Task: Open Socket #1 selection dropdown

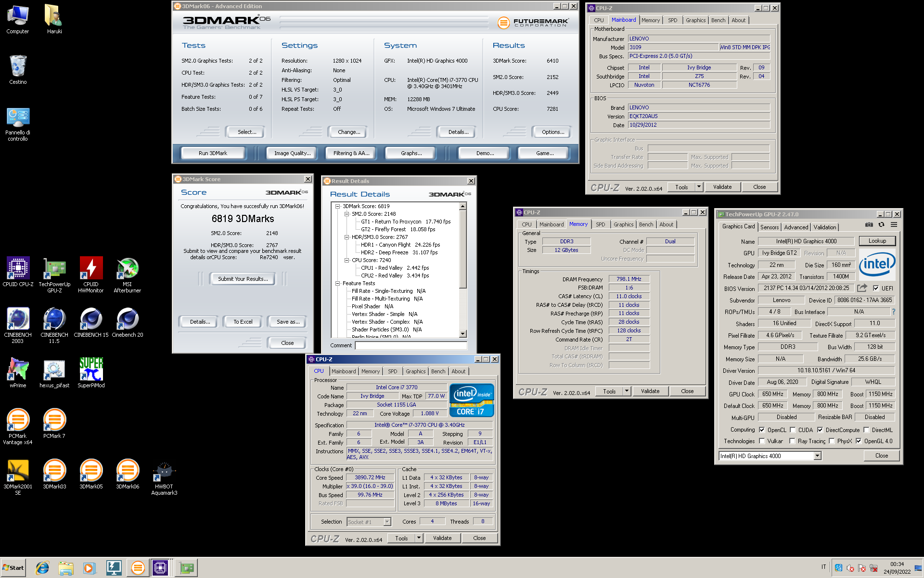Action: pyautogui.click(x=387, y=522)
